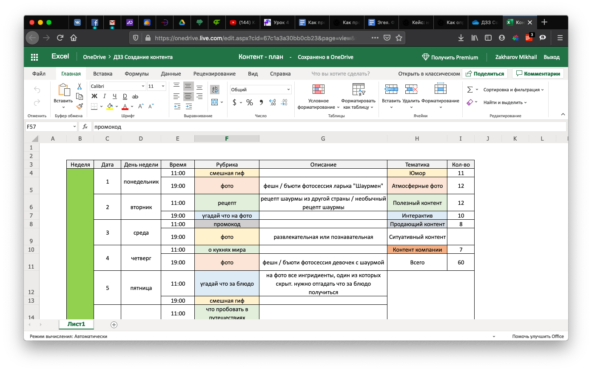Click the clear eraser icon
The image size is (592, 372).
point(470,102)
